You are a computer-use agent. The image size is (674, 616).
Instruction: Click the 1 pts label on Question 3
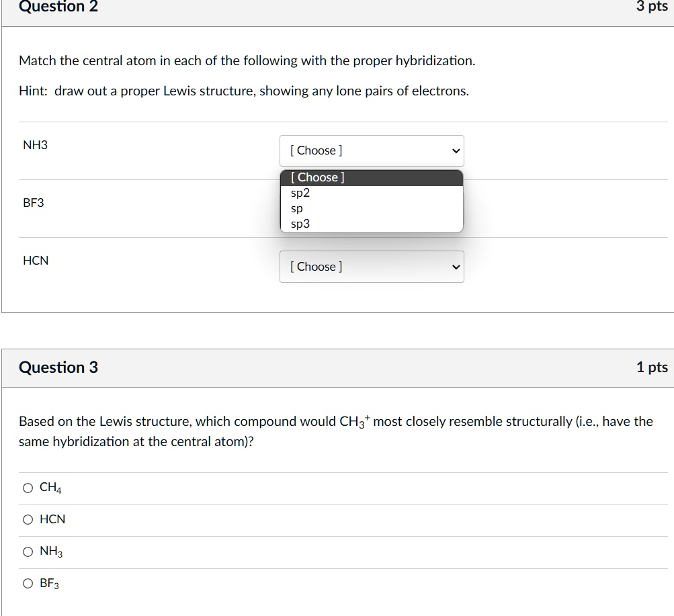pyautogui.click(x=651, y=367)
